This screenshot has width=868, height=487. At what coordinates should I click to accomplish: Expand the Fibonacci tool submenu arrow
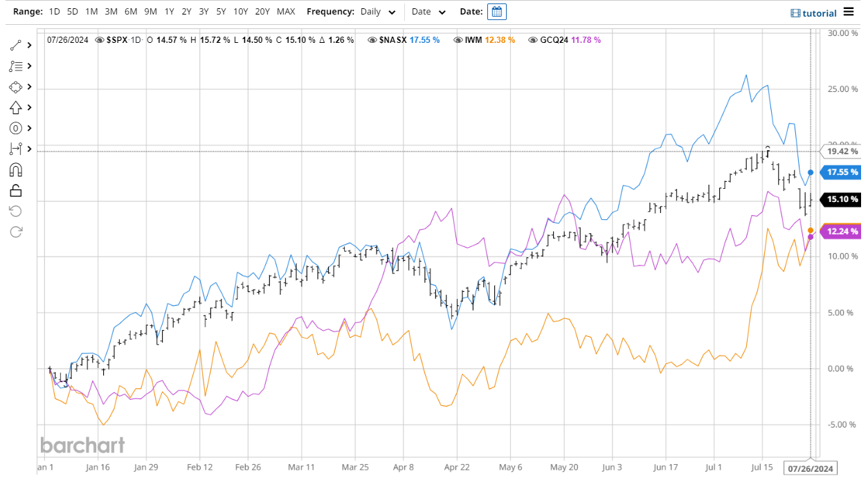pos(29,66)
